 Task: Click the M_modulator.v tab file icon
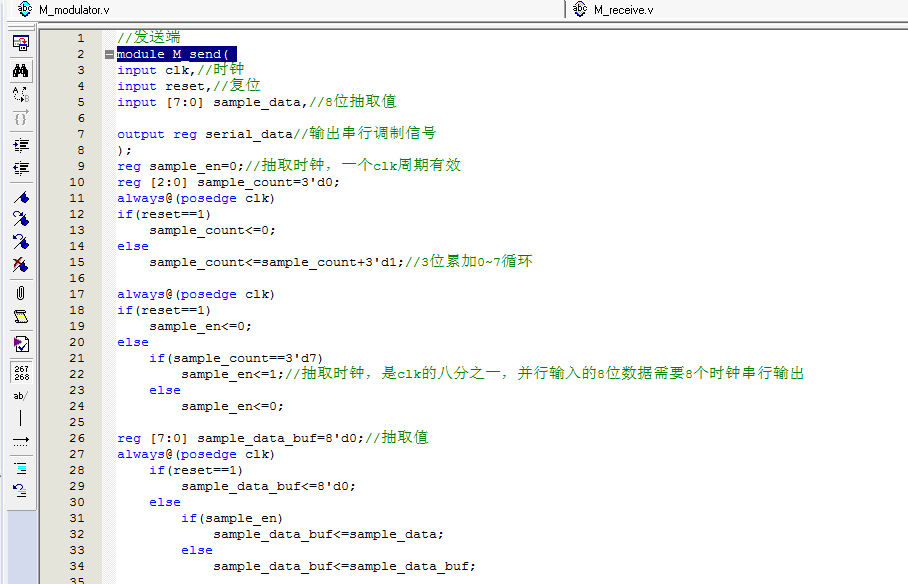[25, 9]
